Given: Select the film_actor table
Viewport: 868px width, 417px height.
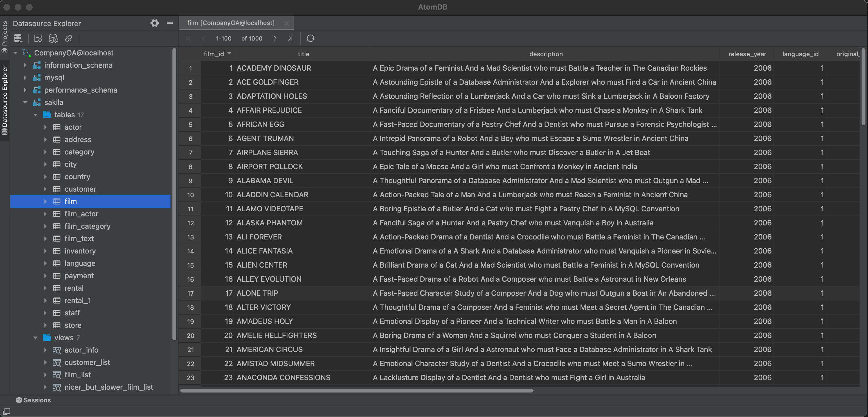Looking at the screenshot, I should coord(81,214).
